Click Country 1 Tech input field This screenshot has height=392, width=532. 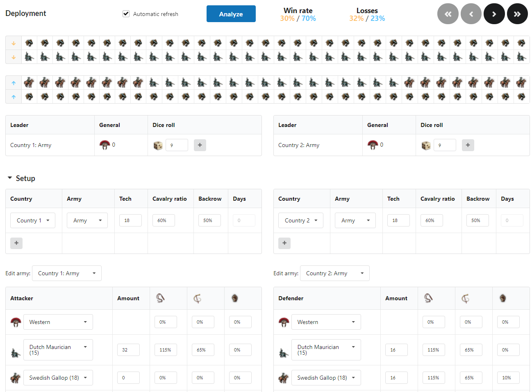(130, 220)
